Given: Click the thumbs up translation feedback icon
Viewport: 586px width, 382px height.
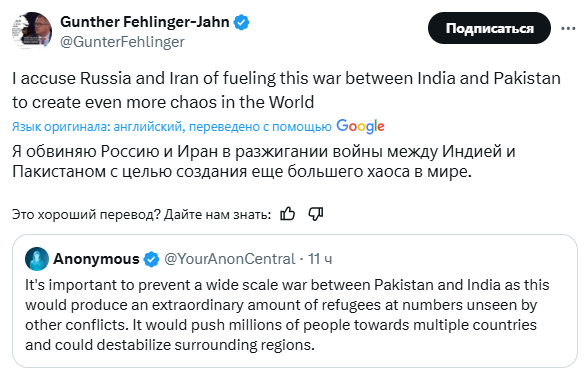Looking at the screenshot, I should 287,214.
